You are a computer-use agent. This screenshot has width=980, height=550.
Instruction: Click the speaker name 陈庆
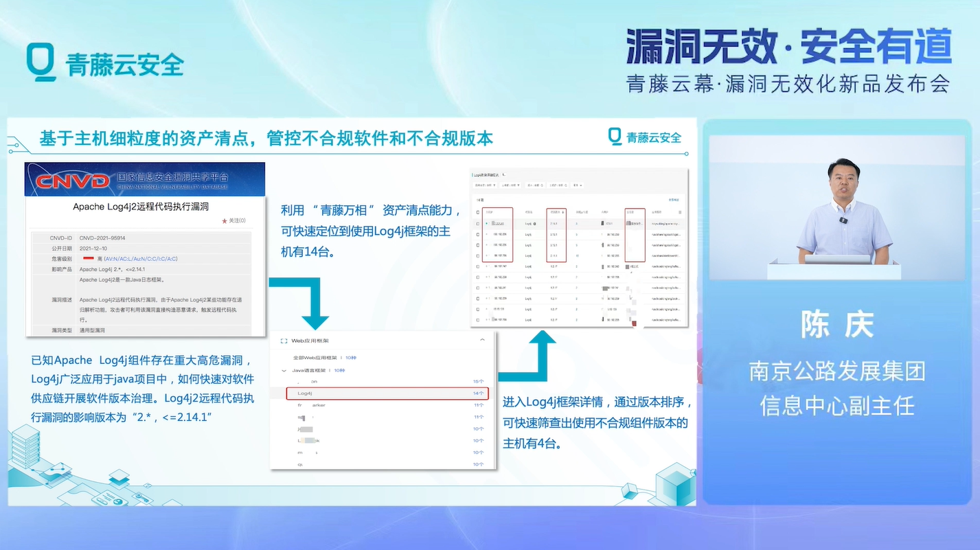tap(837, 324)
